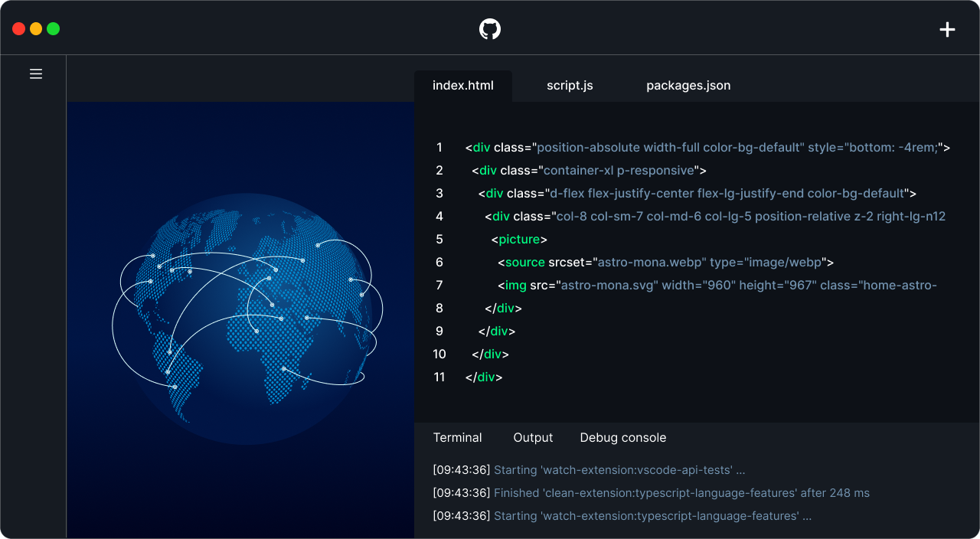Switch to the index.html tab
Viewport: 980px width, 539px height.
pyautogui.click(x=462, y=86)
